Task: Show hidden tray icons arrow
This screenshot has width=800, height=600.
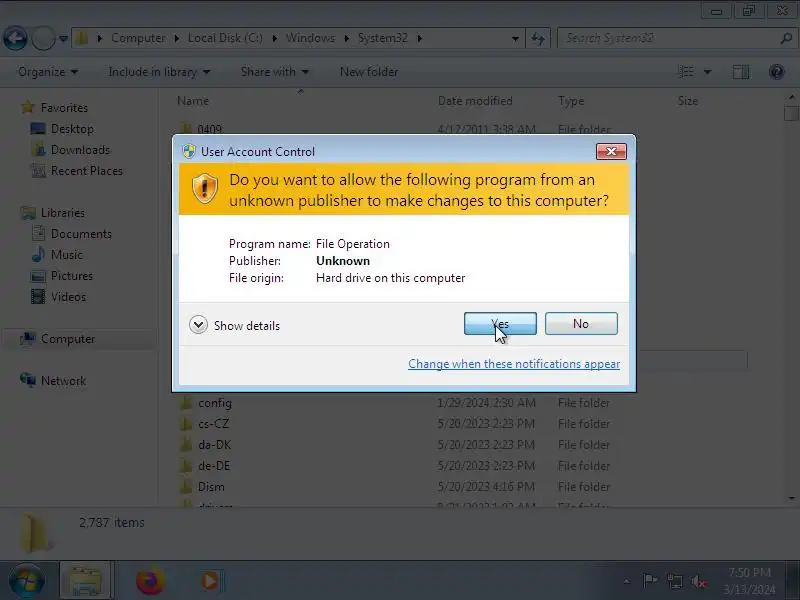Action: (627, 581)
